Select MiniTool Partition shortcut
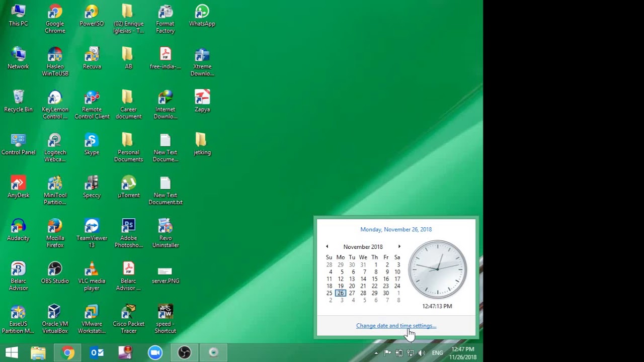 pos(55,191)
